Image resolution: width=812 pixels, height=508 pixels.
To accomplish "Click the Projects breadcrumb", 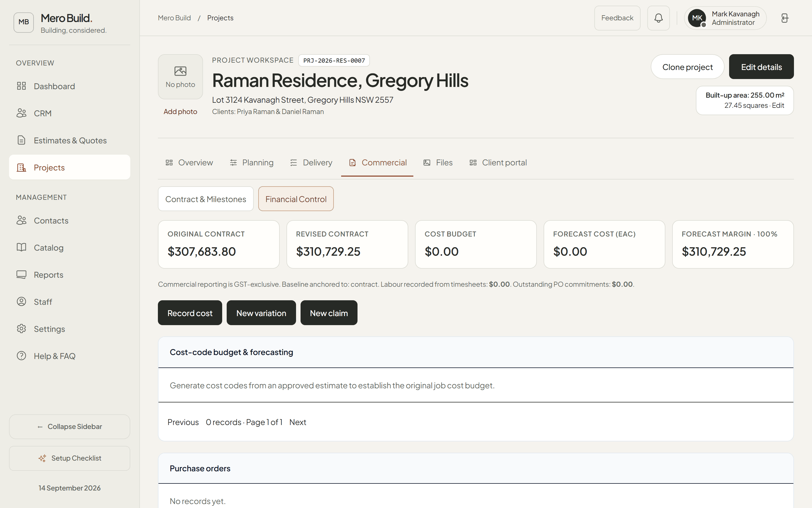I will (x=220, y=18).
